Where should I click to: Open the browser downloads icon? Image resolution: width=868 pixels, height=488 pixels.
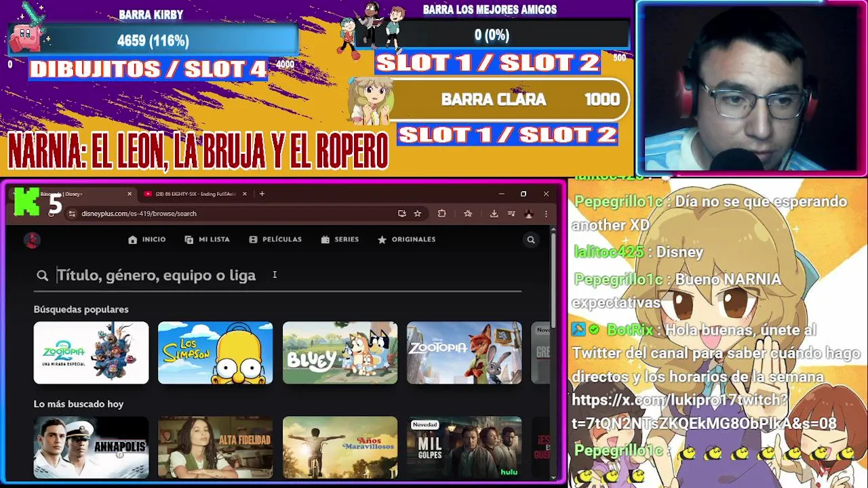click(494, 213)
